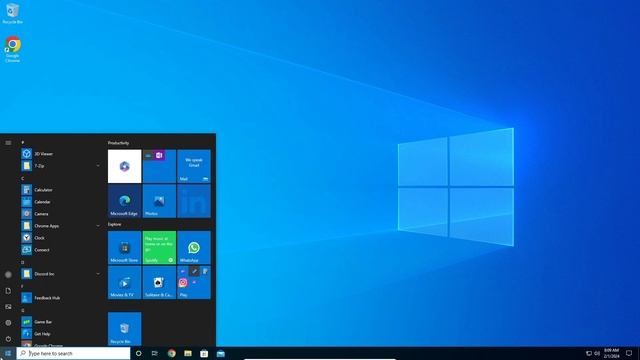
Task: Open the Solitaire tile
Action: (159, 282)
